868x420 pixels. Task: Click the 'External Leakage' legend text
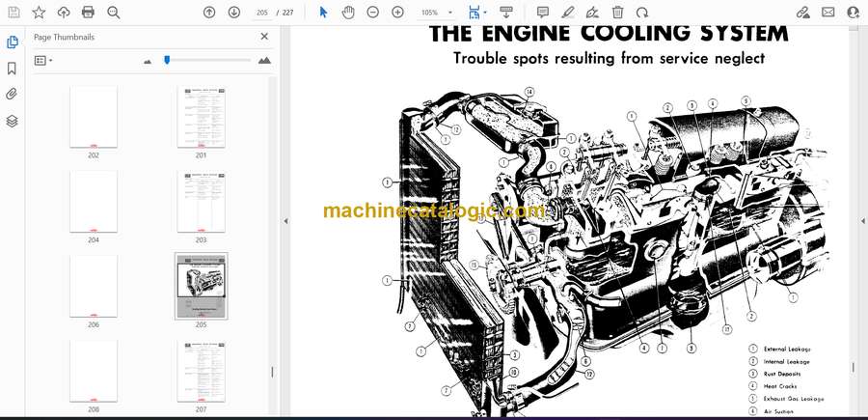[x=787, y=350]
